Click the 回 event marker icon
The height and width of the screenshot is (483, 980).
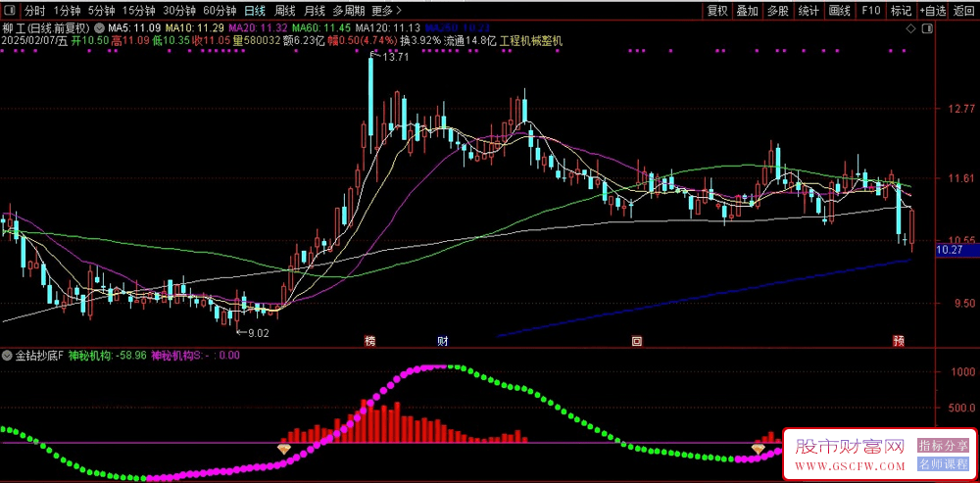tap(637, 342)
